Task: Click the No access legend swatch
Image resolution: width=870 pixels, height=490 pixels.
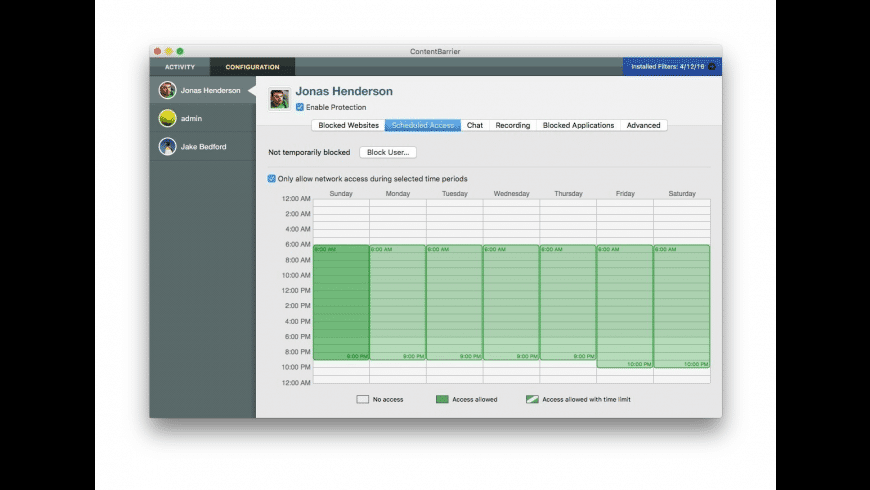Action: coord(363,399)
